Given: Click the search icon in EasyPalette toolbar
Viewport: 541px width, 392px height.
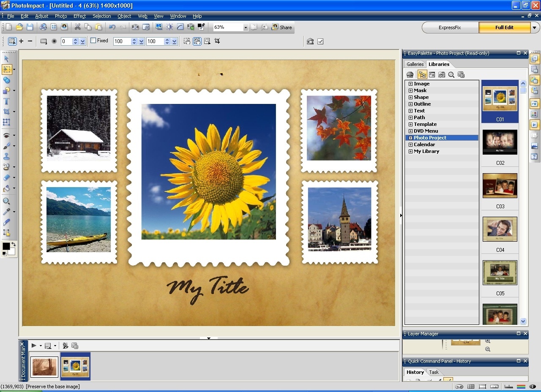Looking at the screenshot, I should pyautogui.click(x=451, y=75).
